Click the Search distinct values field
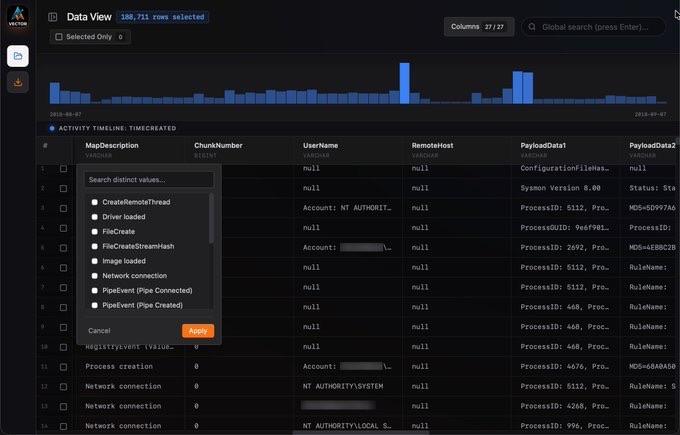Viewport: 680px width, 435px height. (148, 180)
